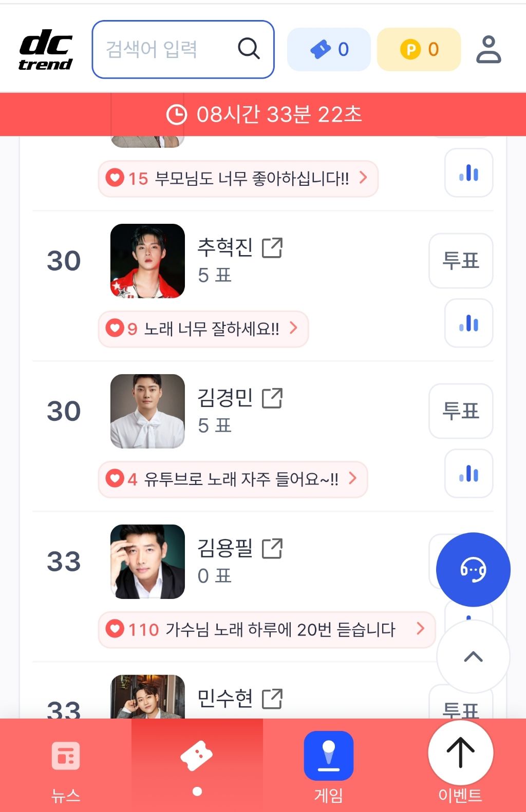Click the dc trend logo
The width and height of the screenshot is (526, 812).
pyautogui.click(x=46, y=49)
